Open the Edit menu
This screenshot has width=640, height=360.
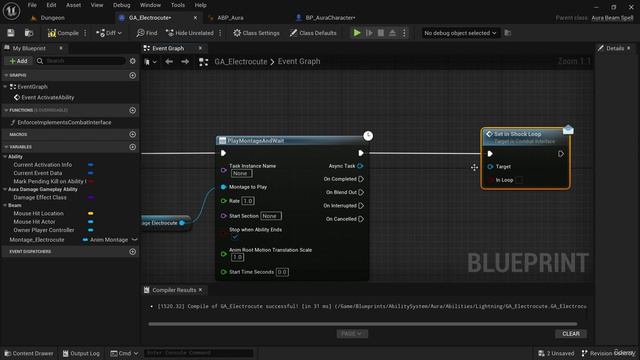(x=51, y=5)
